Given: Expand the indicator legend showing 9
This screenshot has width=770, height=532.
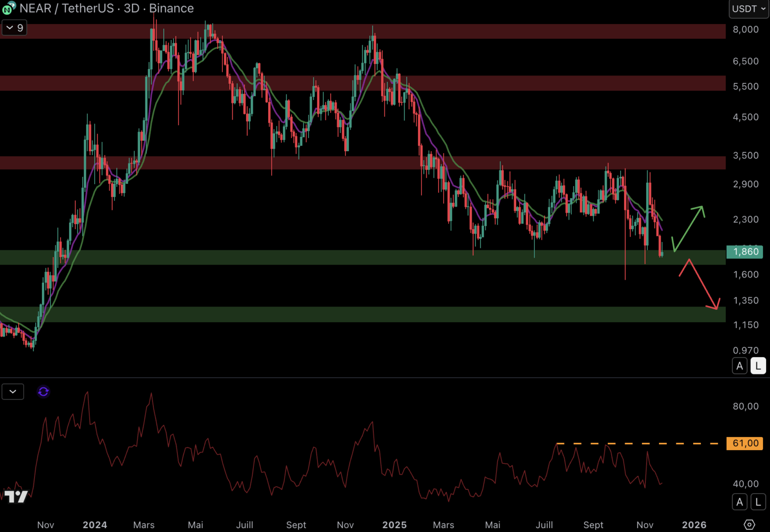Looking at the screenshot, I should (14, 28).
